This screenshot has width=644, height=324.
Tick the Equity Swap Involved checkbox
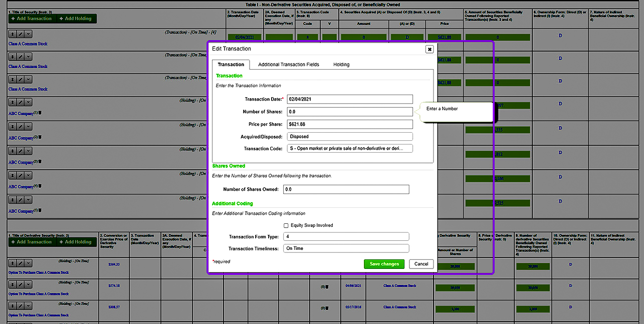286,225
